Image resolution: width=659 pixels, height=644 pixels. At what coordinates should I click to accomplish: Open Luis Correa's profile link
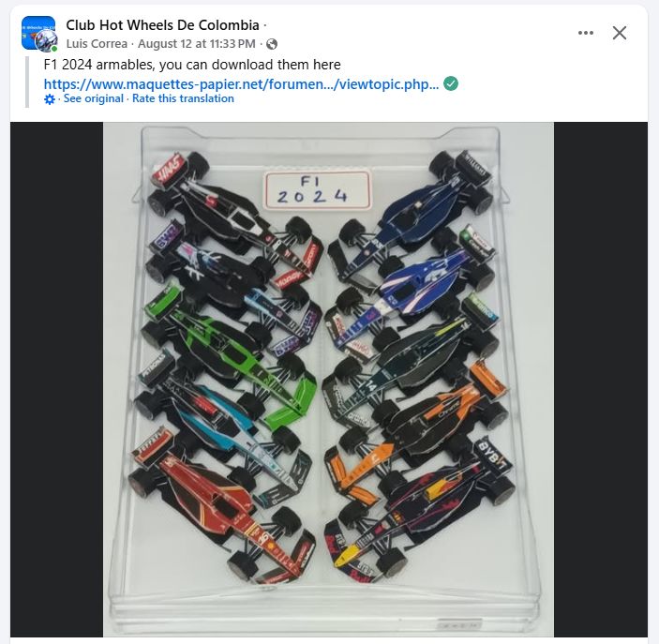[x=97, y=44]
